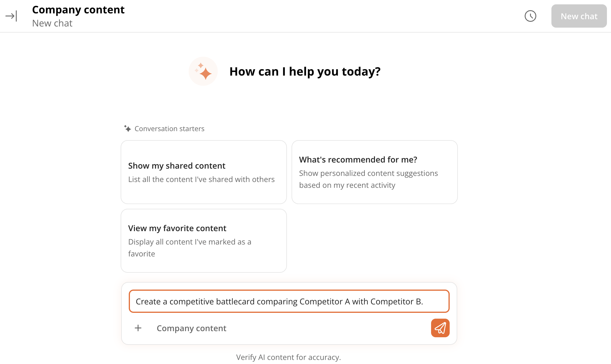Start a new chat with the New chat button
Image resolution: width=611 pixels, height=364 pixels.
[x=579, y=16]
